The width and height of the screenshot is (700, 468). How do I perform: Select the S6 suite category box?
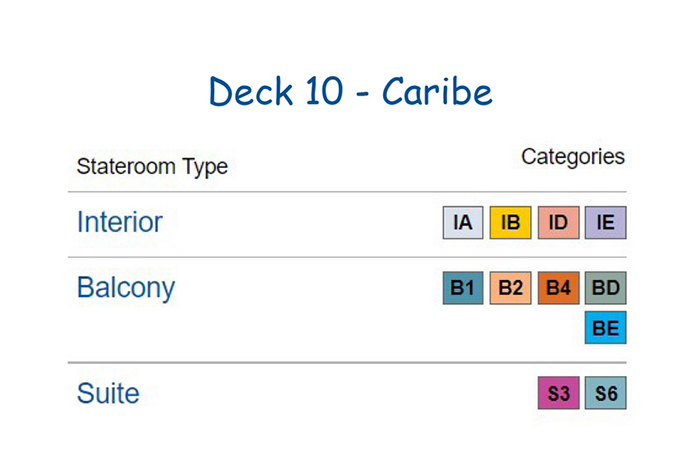606,393
